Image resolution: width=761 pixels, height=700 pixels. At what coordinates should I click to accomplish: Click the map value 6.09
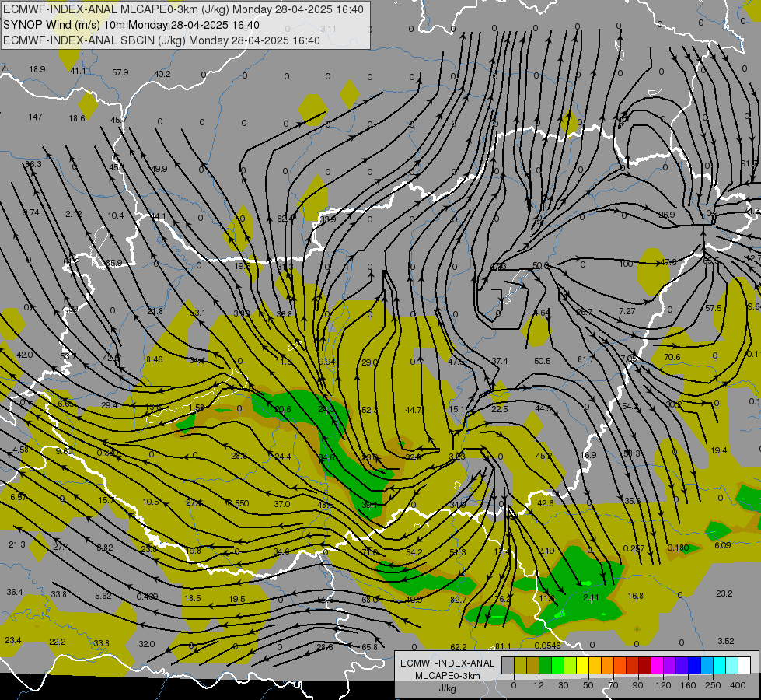click(723, 545)
